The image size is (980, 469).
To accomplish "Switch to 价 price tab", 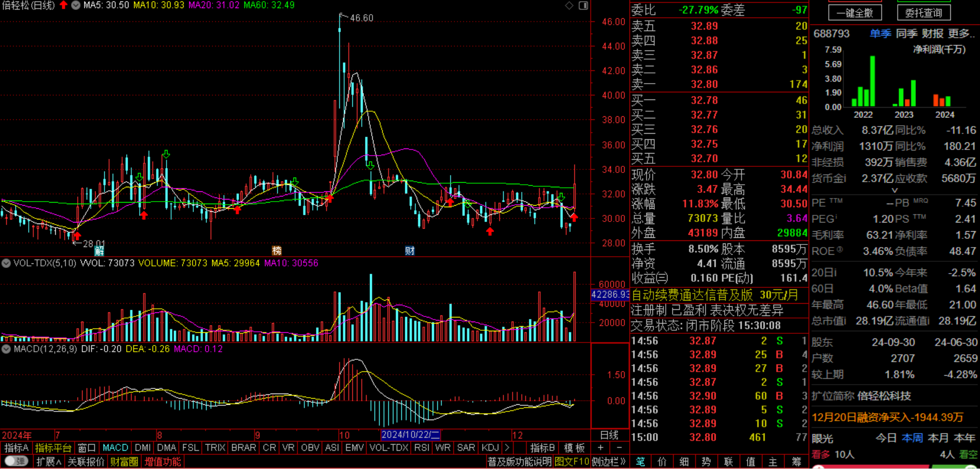I will [x=662, y=462].
